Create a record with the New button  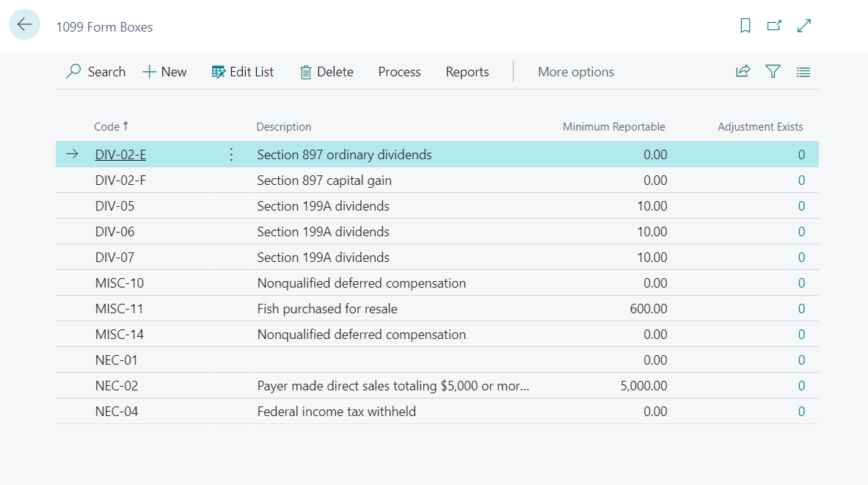pos(164,71)
